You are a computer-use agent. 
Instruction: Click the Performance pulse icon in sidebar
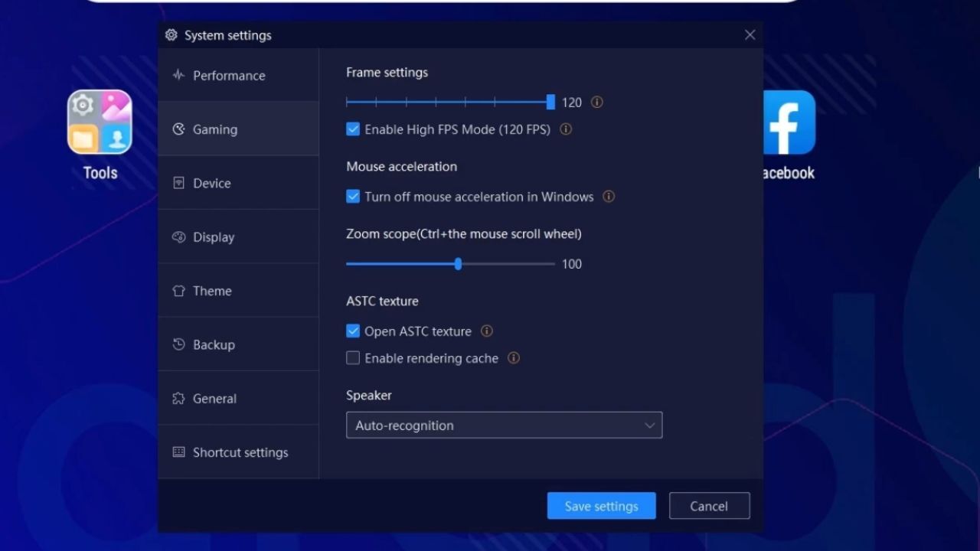coord(178,75)
